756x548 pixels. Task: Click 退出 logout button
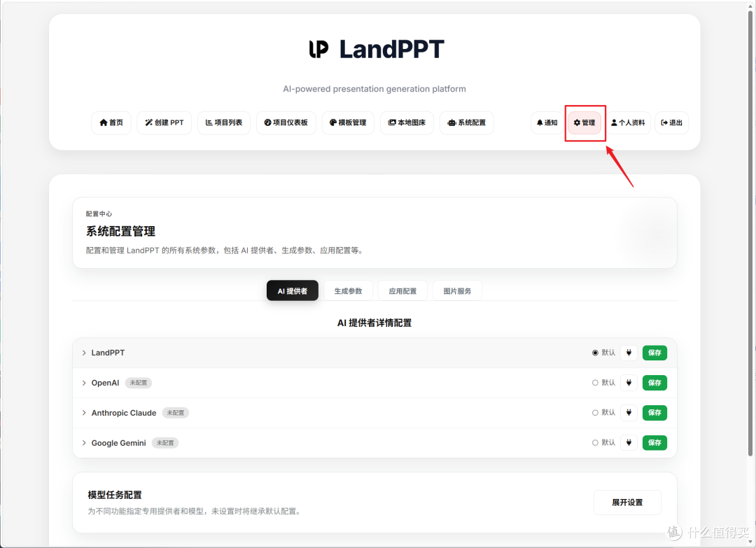click(x=671, y=123)
